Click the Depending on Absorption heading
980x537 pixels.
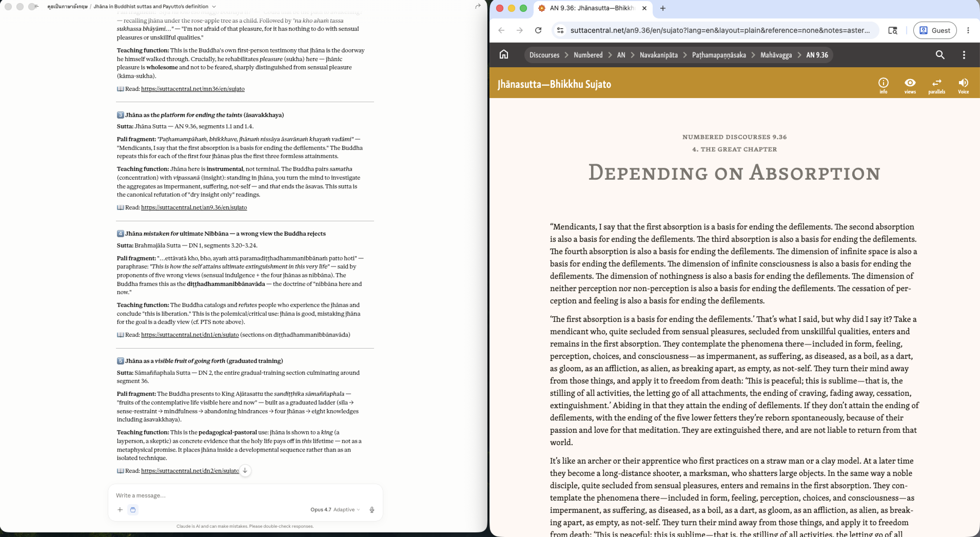[x=734, y=172]
